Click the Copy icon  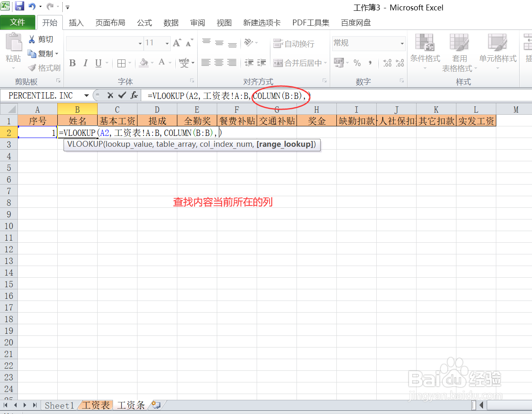pos(32,54)
